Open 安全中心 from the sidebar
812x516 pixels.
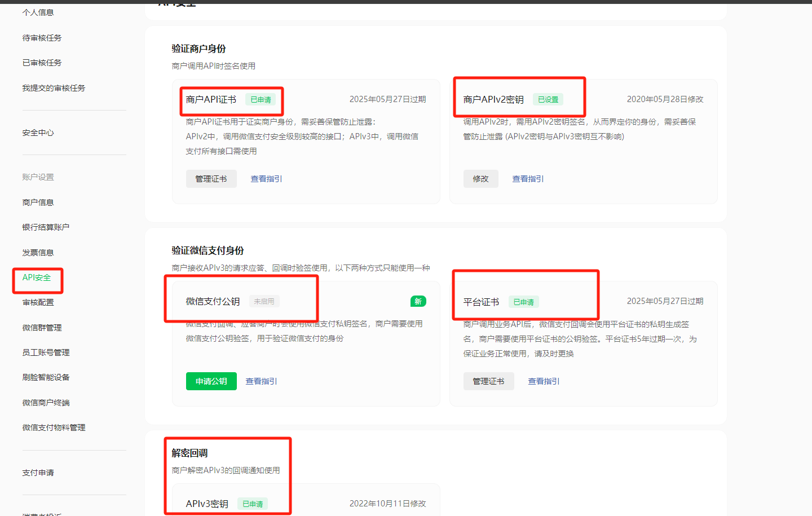(x=38, y=133)
